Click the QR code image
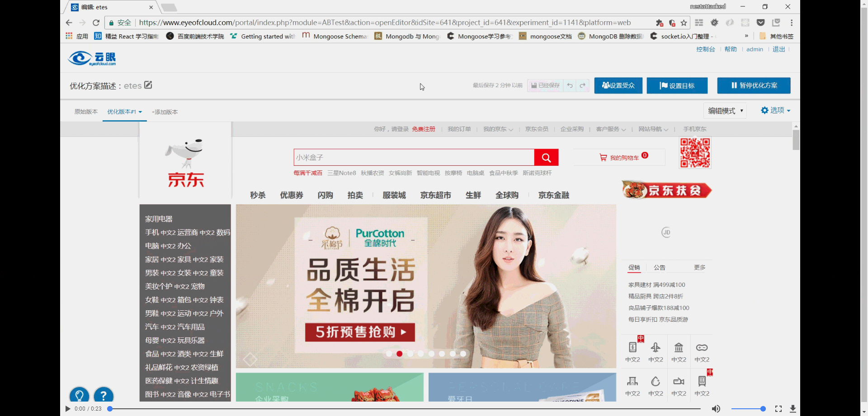868x416 pixels. coord(695,153)
